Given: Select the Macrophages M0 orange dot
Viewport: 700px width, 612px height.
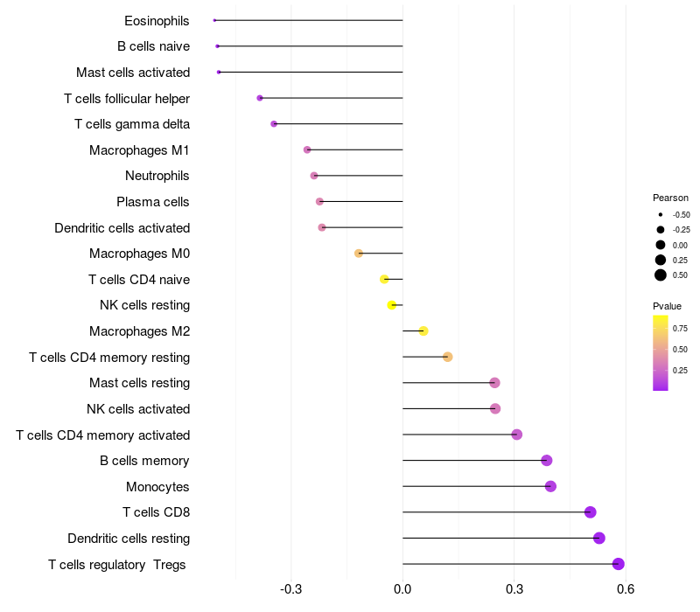Looking at the screenshot, I should (x=359, y=254).
